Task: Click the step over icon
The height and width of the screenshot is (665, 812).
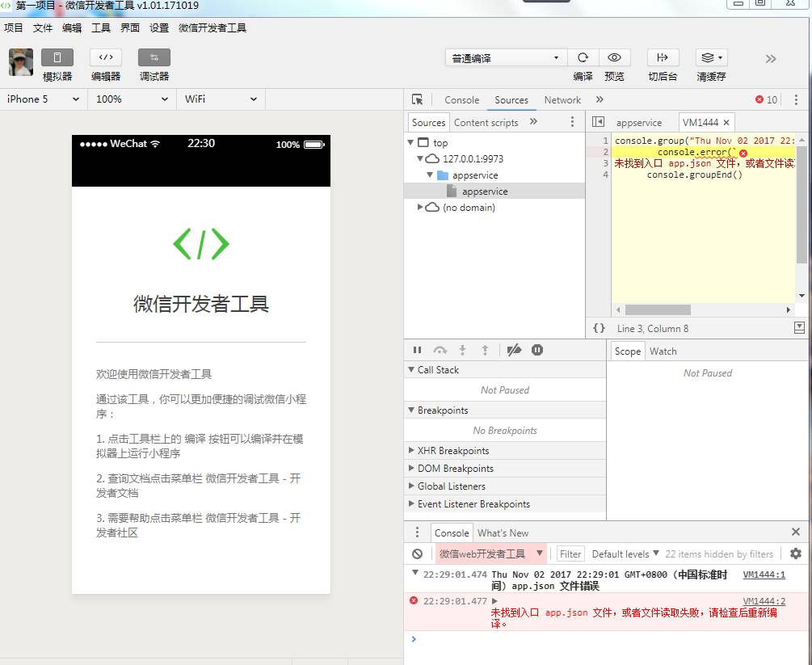Action: (x=440, y=350)
